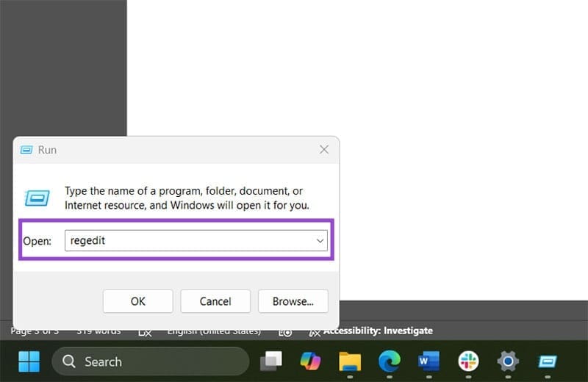Open the Windows Start menu
The image size is (588, 382).
29,361
